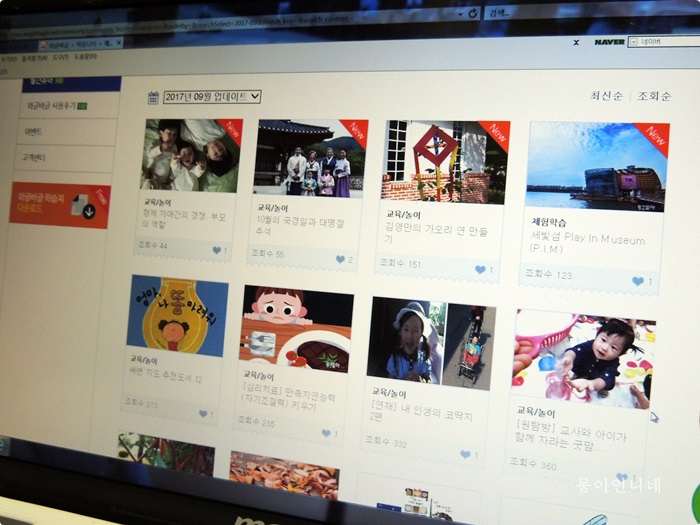Click the title 세빛섬 Play In Museum
Image resolution: width=700 pixels, height=525 pixels.
(x=587, y=242)
